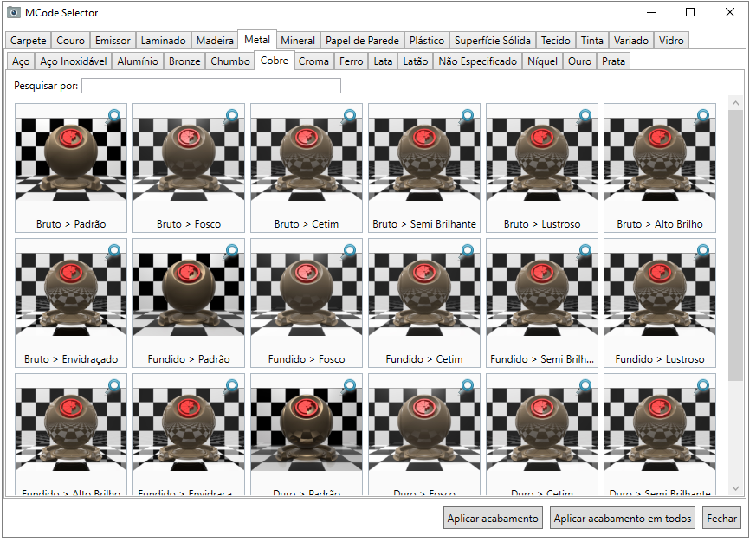Click the Aplicar acabamento button

point(493,518)
